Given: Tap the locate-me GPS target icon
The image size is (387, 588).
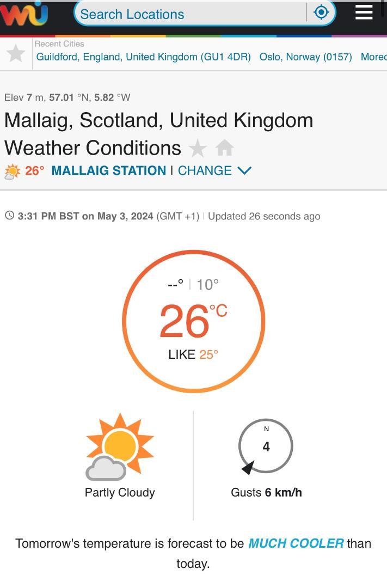Looking at the screenshot, I should click(x=321, y=13).
